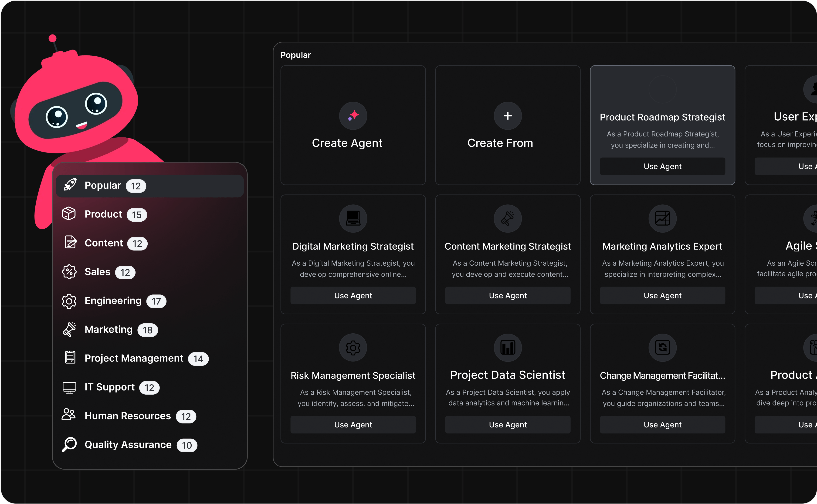817x504 pixels.
Task: Click the megaphone icon on Content Marketing Strategist
Action: tap(508, 218)
